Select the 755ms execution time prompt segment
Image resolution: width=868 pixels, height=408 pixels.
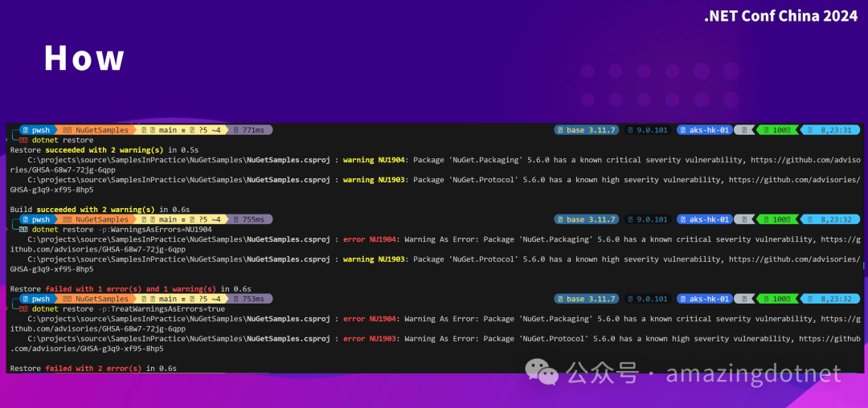click(250, 219)
